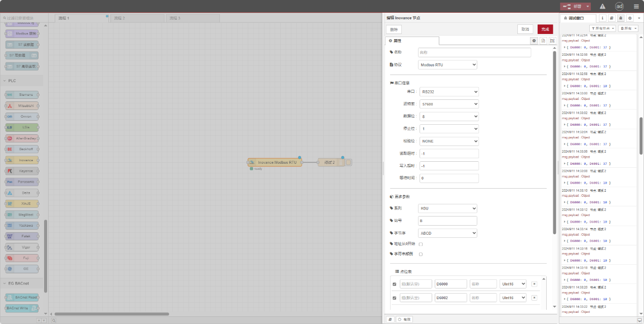Delete the D6000 point row

pyautogui.click(x=534, y=284)
